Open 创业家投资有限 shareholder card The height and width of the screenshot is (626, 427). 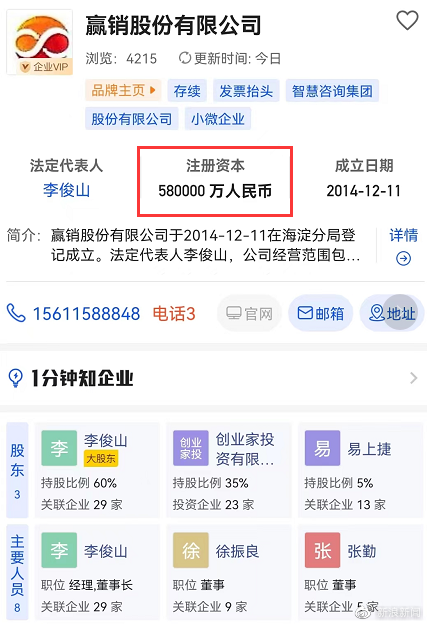click(x=229, y=470)
